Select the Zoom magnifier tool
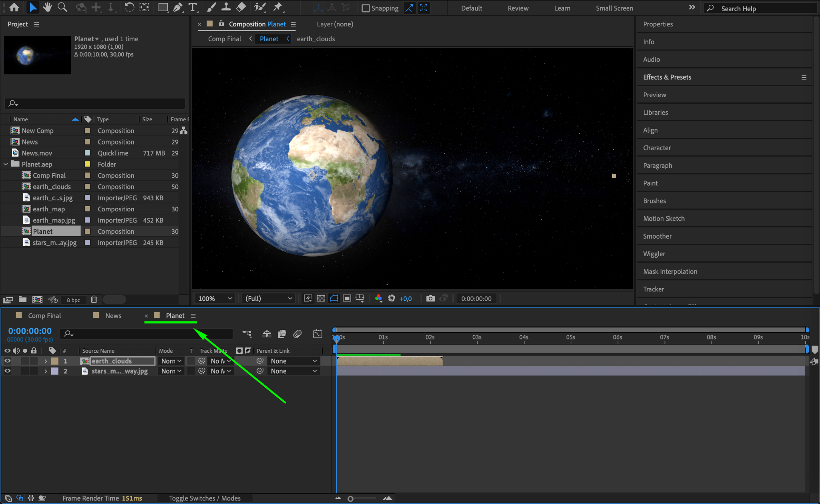Screen dimensions: 820x504 62,7
